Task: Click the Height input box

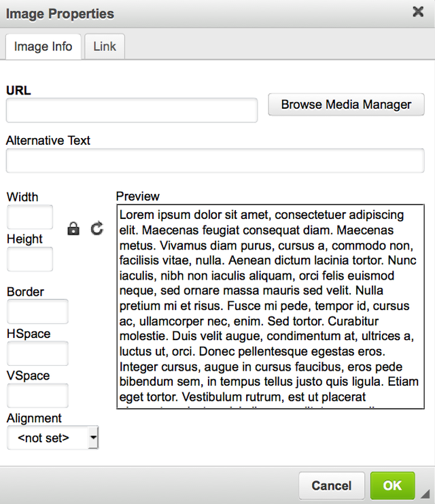Action: [30, 259]
